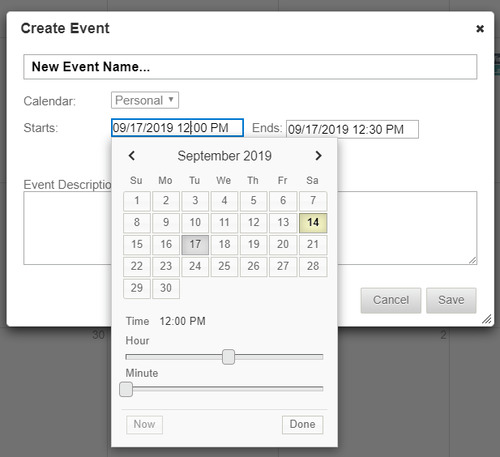This screenshot has width=500, height=457.
Task: Select September 14 in calendar
Action: 313,222
